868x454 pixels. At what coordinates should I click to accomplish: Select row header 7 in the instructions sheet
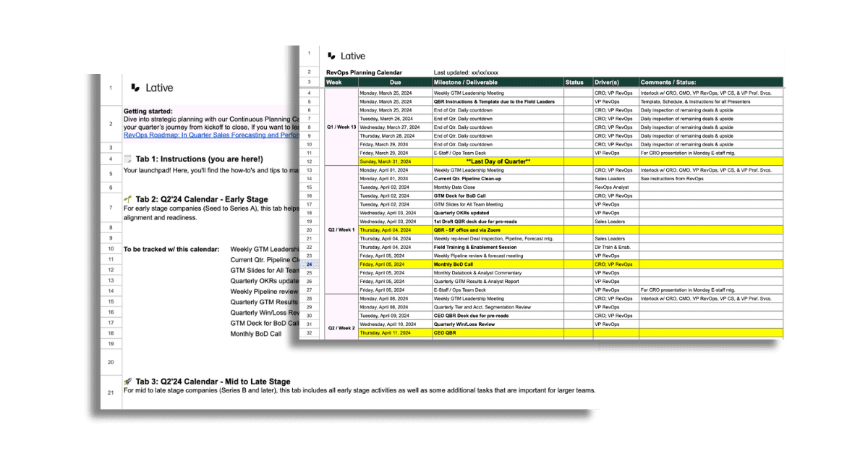(111, 208)
